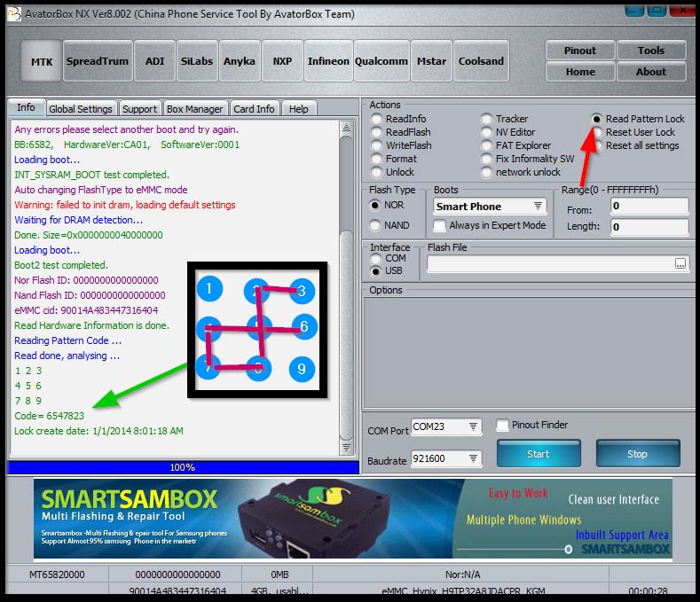
Task: Select the Mstar platform
Action: pos(432,61)
